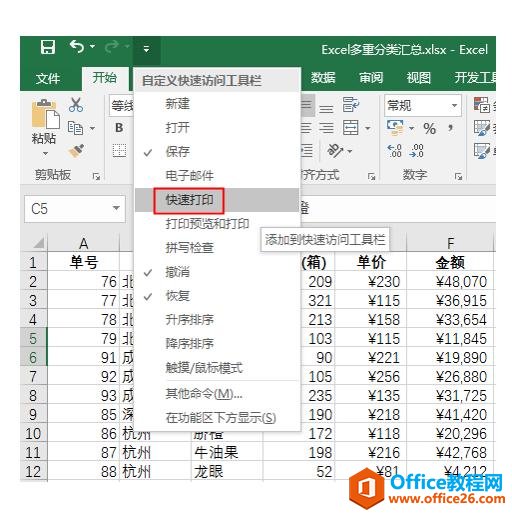Toggle Bold formatting
Screen dimensions: 512x516
point(119,128)
